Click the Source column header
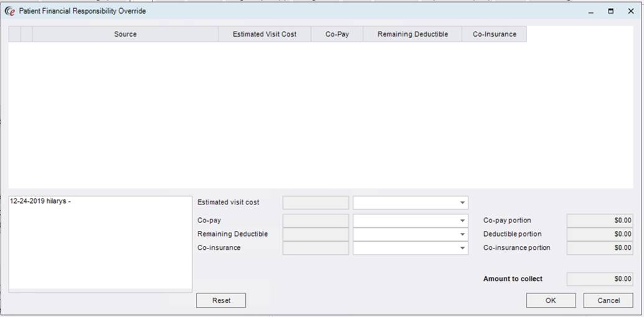 click(125, 34)
